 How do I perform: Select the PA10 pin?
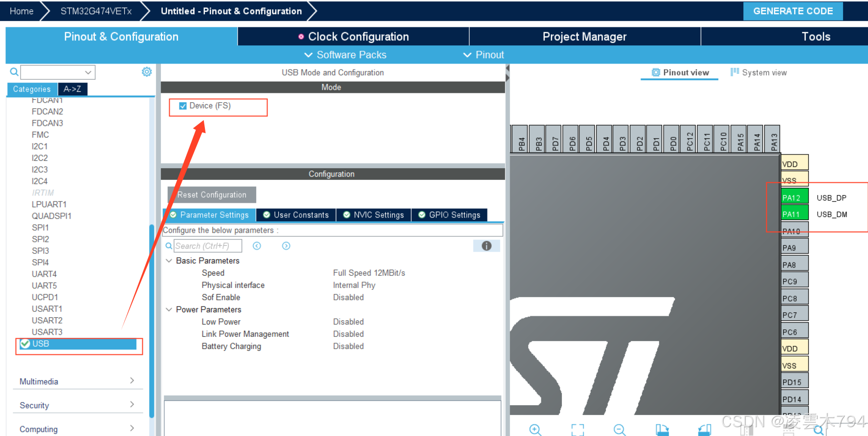click(795, 230)
